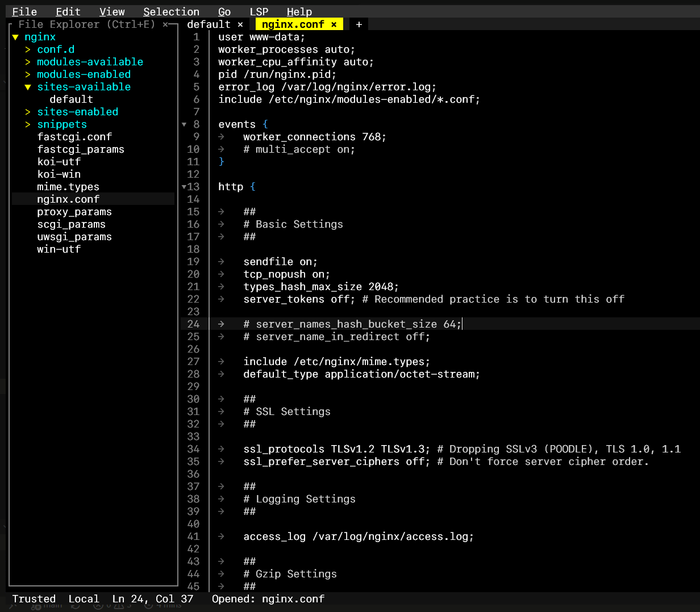Expand the sites-enabled folder
The height and width of the screenshot is (612, 700).
[x=28, y=112]
